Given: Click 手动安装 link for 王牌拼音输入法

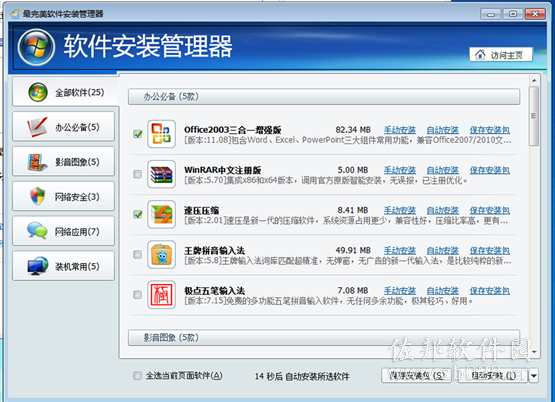Looking at the screenshot, I should point(400,251).
